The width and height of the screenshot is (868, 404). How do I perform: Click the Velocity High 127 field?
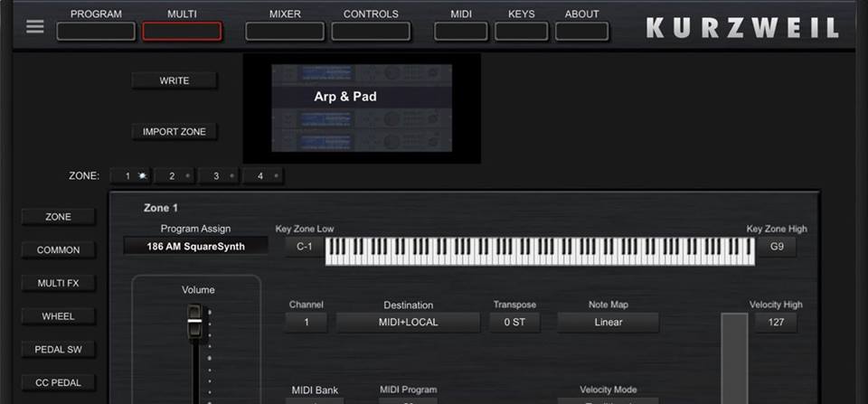coord(776,322)
